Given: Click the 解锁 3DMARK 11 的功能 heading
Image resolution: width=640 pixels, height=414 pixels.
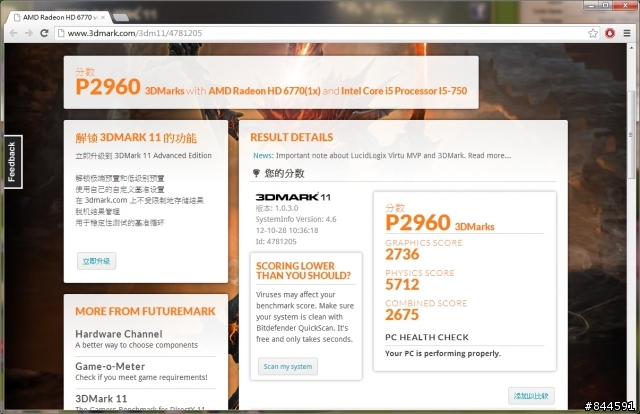Looking at the screenshot, I should pos(136,138).
